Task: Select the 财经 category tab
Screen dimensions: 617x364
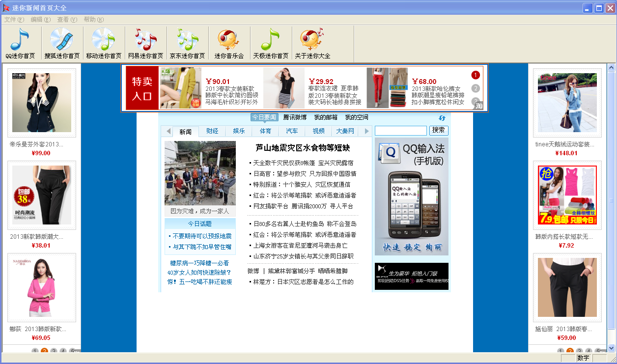Action: [x=212, y=131]
